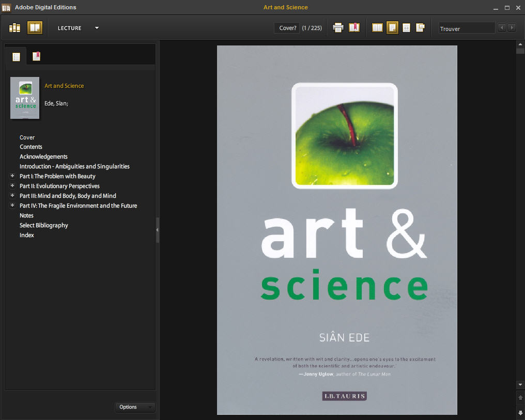Click scrollbar up arrow at top
The image size is (525, 420).
pos(520,44)
